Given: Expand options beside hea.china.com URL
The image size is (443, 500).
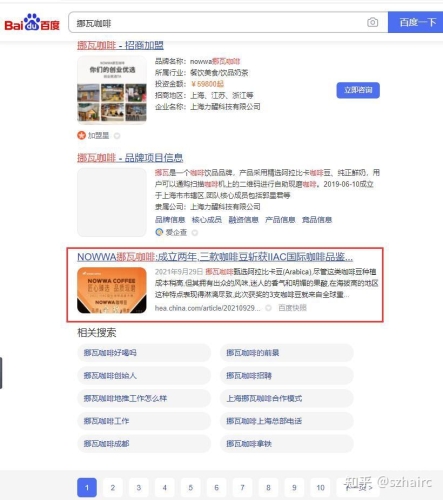Looking at the screenshot, I should point(268,308).
